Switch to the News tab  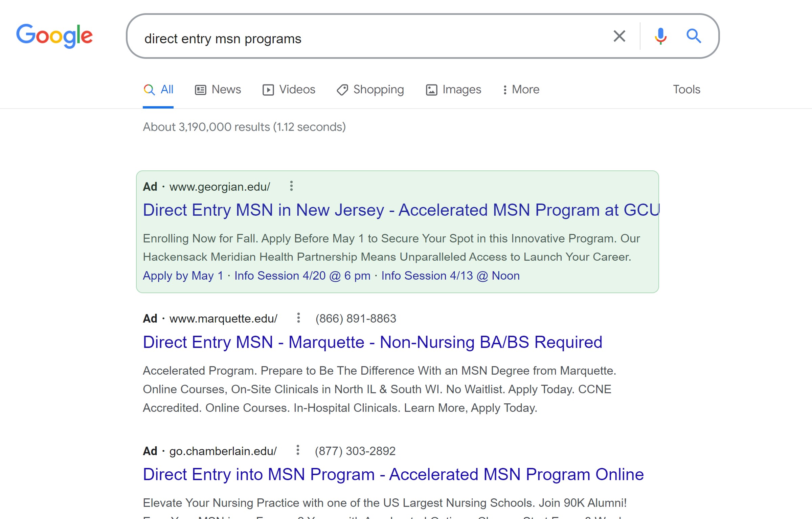pos(218,90)
